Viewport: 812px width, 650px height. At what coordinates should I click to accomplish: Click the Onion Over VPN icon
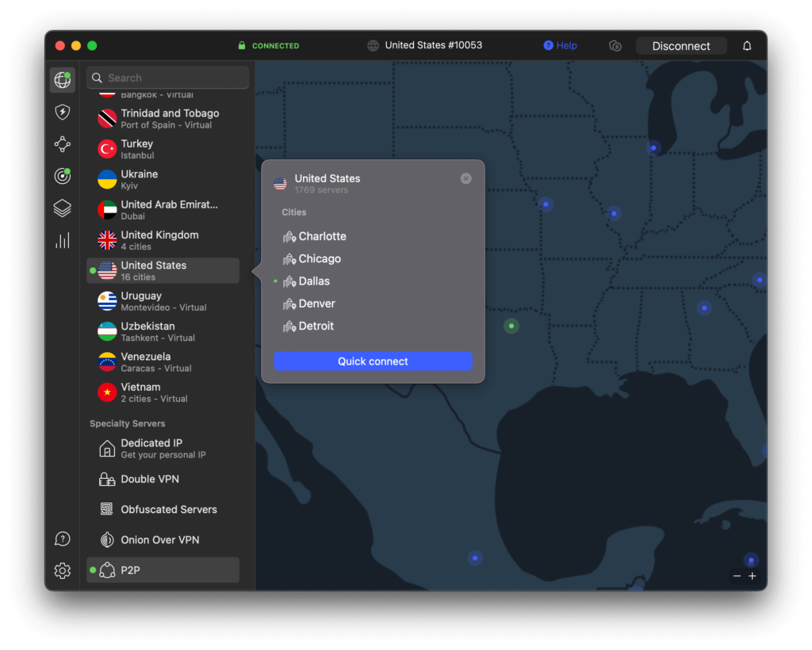107,540
